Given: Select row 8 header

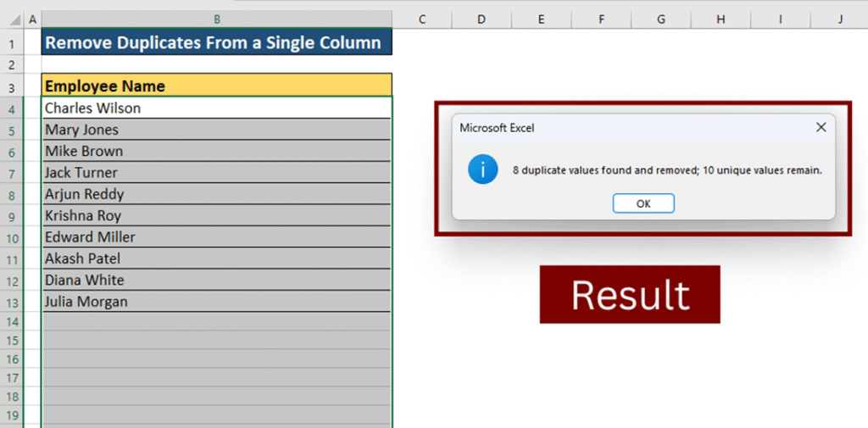Looking at the screenshot, I should (12, 195).
